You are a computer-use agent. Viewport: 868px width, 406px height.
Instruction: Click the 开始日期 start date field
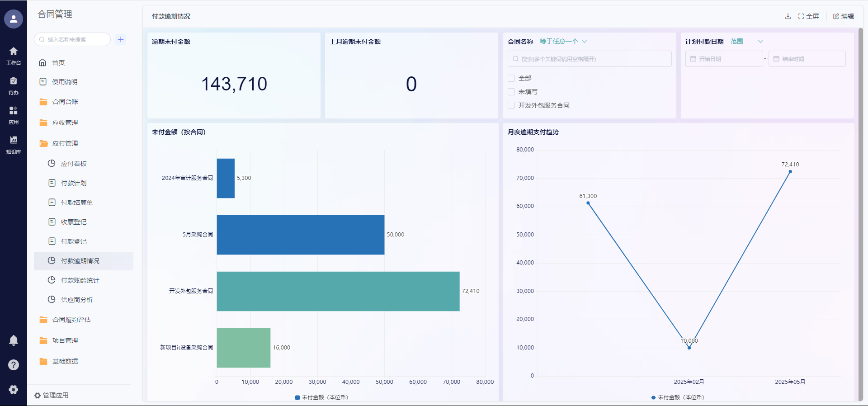tap(724, 59)
